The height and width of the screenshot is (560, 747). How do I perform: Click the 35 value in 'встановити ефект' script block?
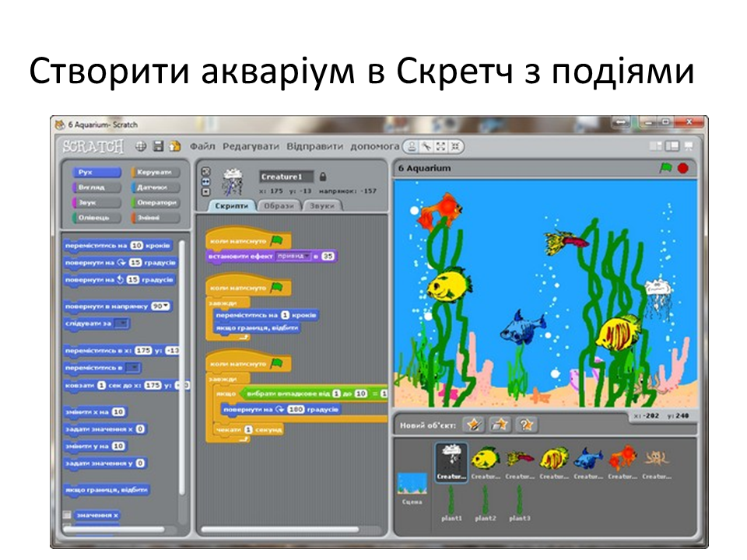[x=328, y=256]
